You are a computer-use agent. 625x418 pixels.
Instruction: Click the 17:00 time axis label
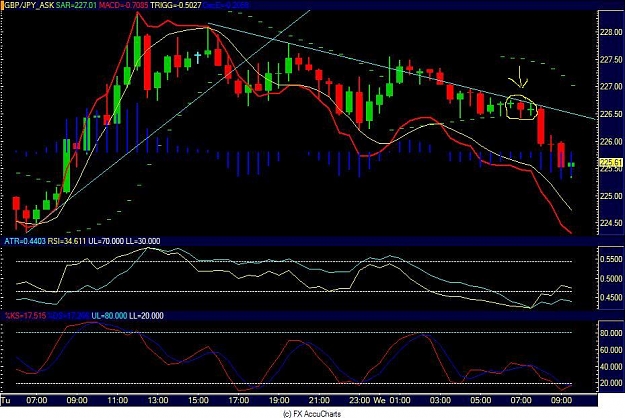click(239, 400)
